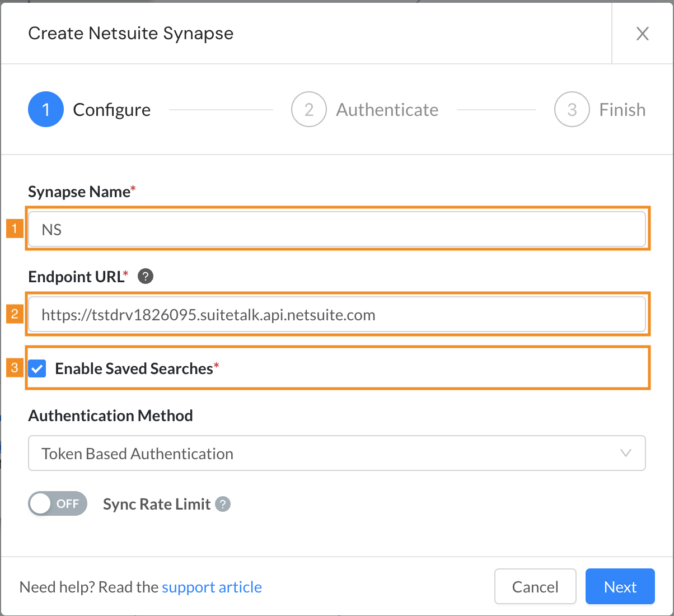Focus the Synapse Name input field
Viewport: 674px width, 616px height.
point(337,229)
